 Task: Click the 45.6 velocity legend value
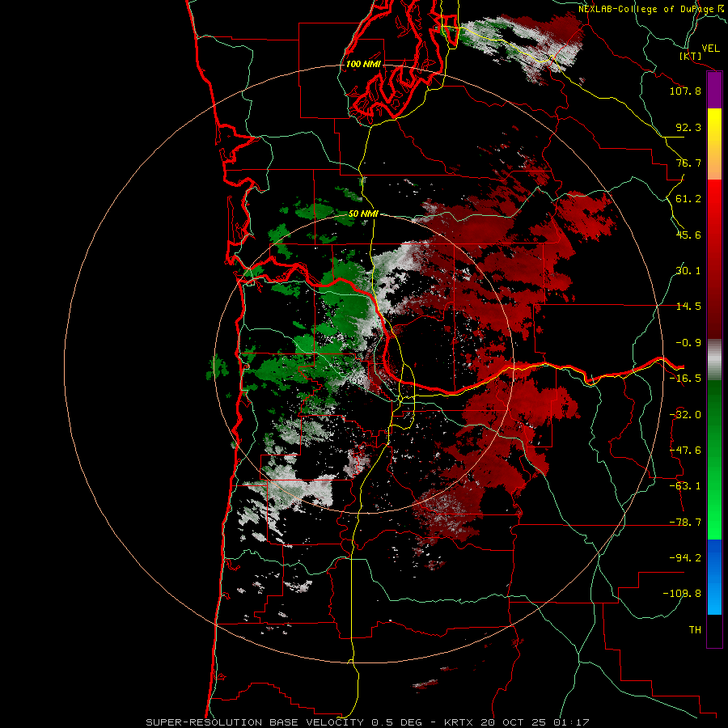(688, 235)
